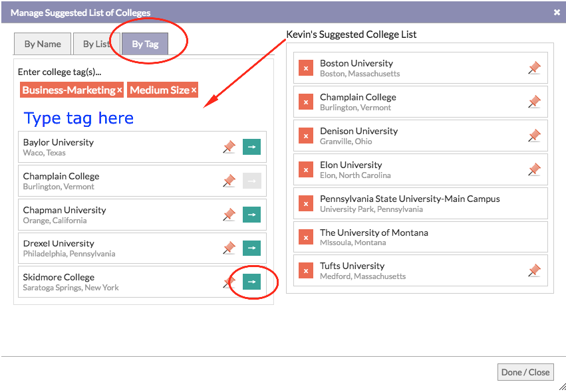Viewport: 566px width, 392px height.
Task: Toggle pin on Denison University suggestion
Action: (534, 136)
